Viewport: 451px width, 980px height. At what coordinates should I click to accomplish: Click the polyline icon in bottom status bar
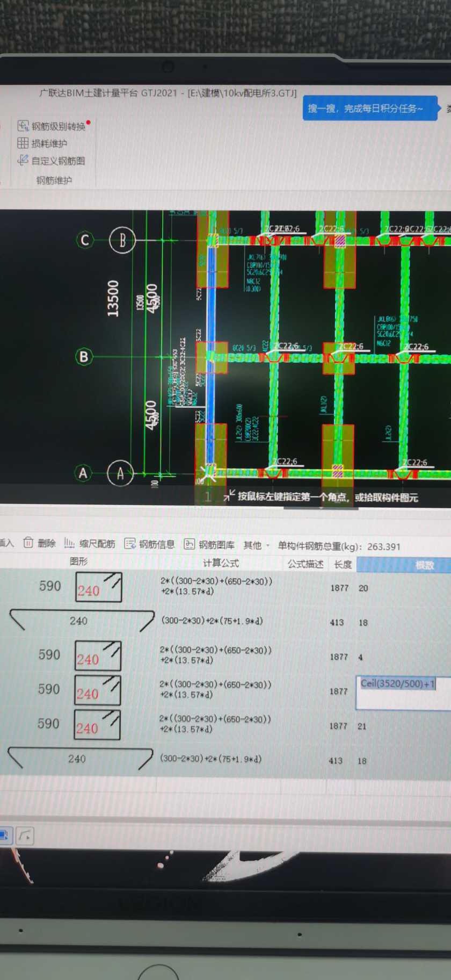coord(25,835)
